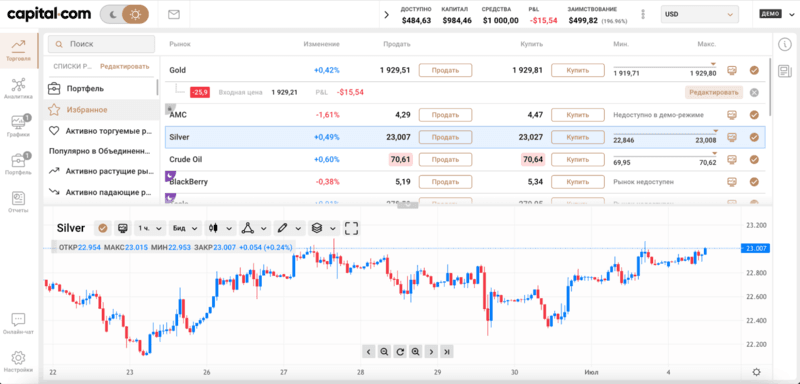
Task: Reset the chart view
Action: [400, 351]
